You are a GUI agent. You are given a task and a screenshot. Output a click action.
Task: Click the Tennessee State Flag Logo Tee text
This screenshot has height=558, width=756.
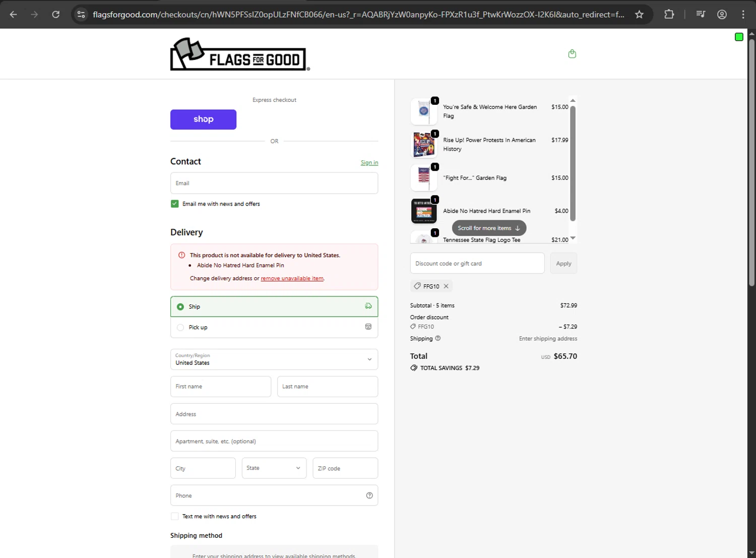coord(482,240)
